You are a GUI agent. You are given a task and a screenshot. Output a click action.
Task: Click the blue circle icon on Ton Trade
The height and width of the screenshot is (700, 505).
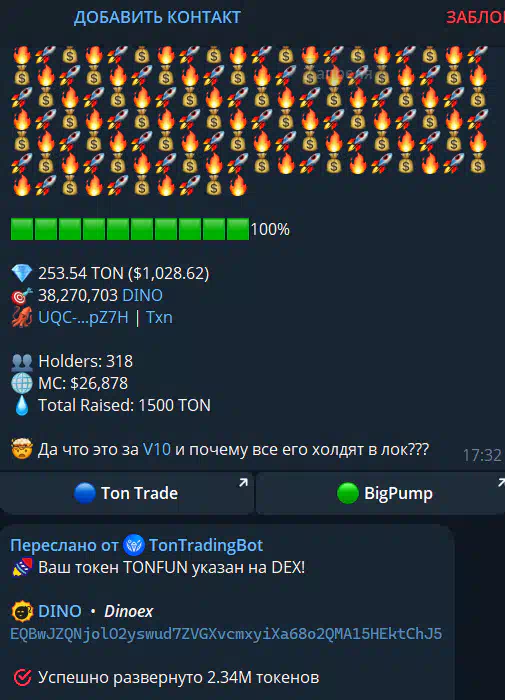(84, 493)
